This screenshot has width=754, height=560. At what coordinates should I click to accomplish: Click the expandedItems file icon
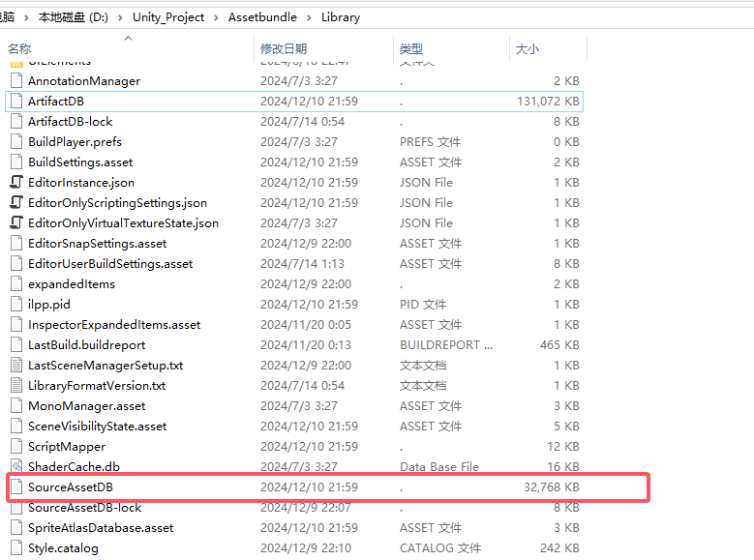click(16, 283)
